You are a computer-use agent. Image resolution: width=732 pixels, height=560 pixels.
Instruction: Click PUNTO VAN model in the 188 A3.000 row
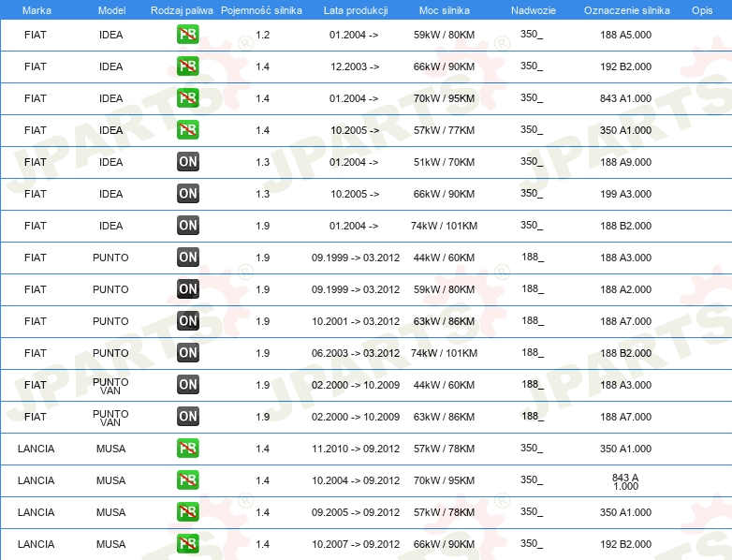click(110, 386)
